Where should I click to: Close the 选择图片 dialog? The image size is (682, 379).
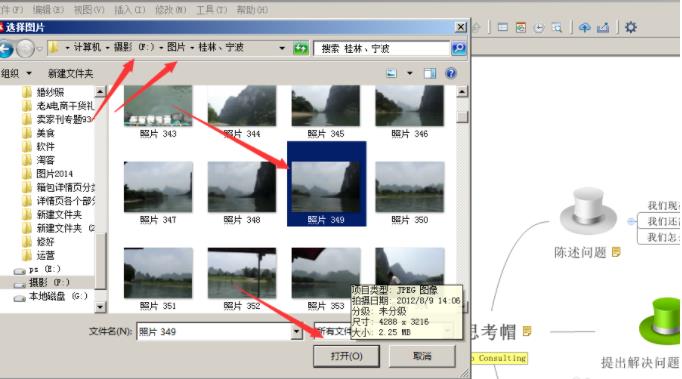click(x=460, y=27)
